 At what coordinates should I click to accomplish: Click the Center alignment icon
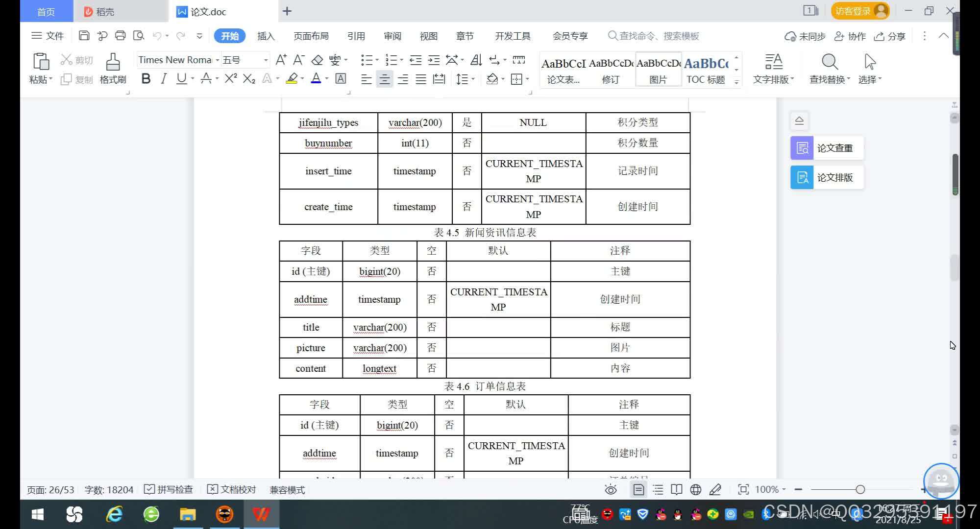[x=385, y=79]
